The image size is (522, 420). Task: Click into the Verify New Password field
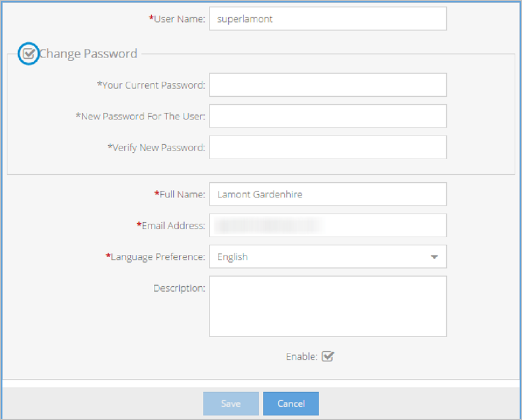[327, 147]
